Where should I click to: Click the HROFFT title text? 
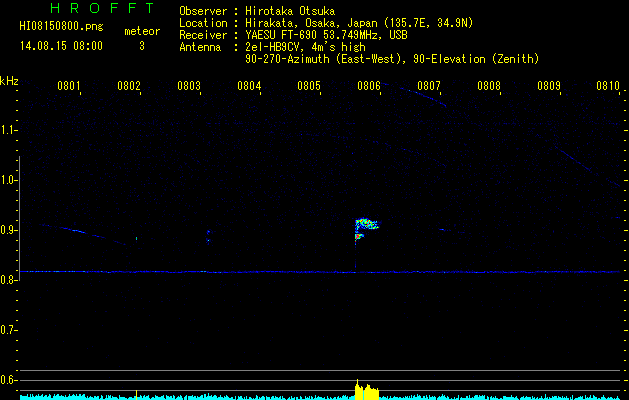click(x=102, y=8)
